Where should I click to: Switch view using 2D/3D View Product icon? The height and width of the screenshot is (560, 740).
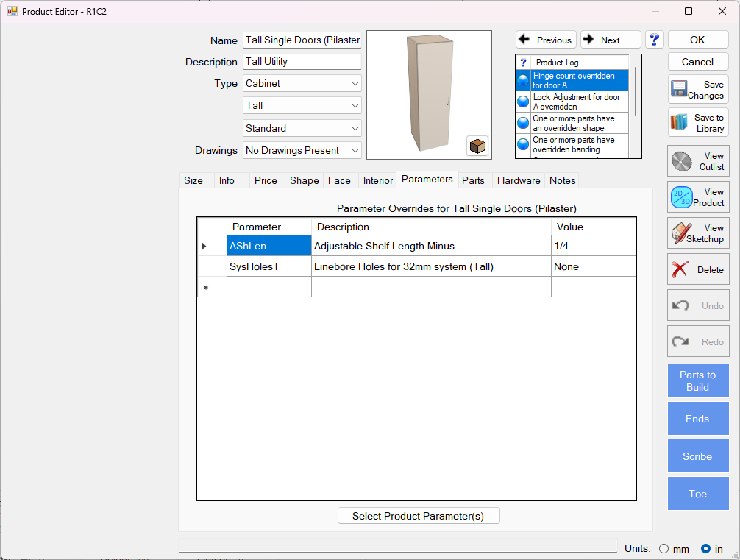tap(697, 197)
